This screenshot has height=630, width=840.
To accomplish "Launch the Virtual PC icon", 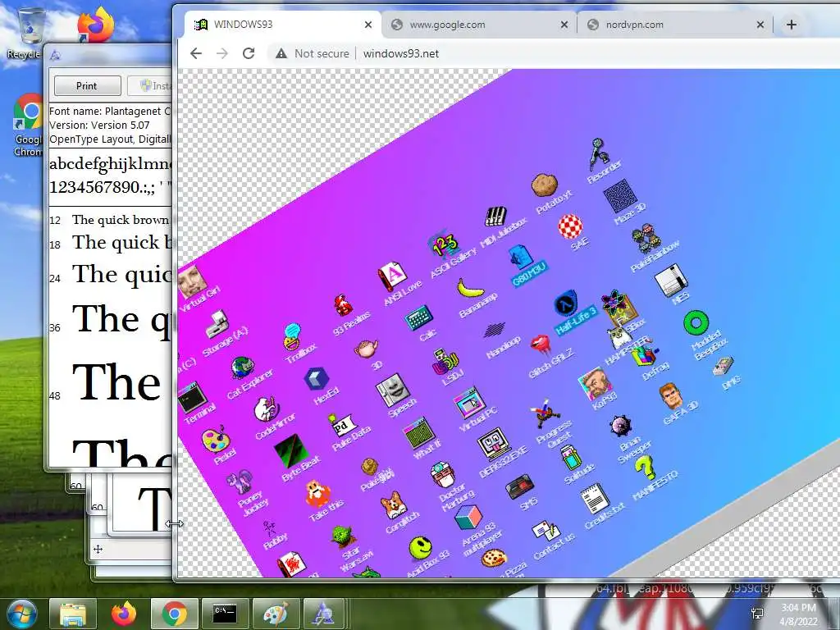I will [x=469, y=403].
